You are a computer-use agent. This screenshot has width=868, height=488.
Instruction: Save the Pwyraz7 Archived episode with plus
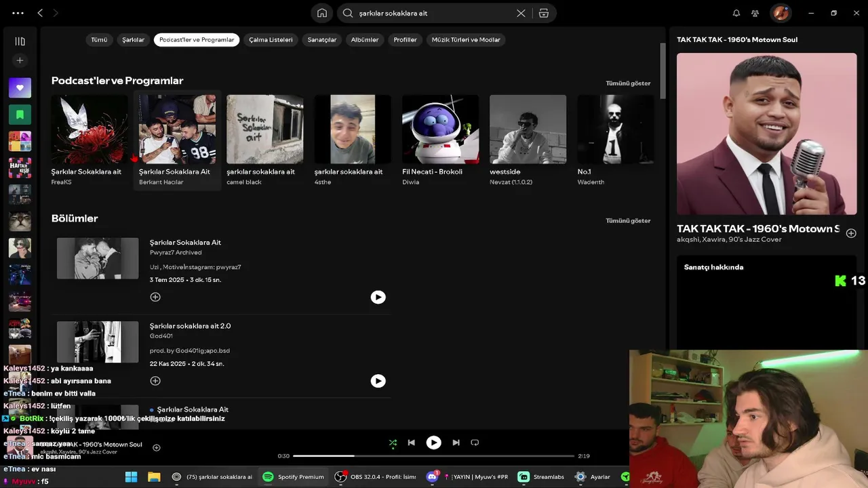155,297
